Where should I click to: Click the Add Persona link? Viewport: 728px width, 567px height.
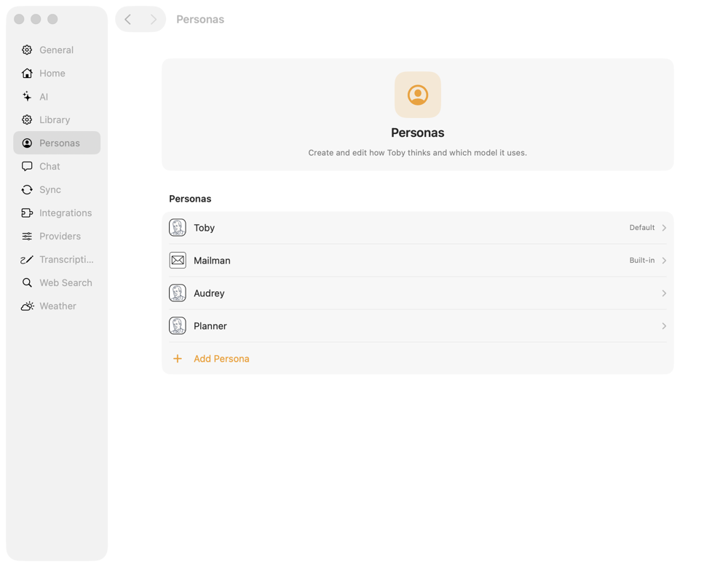pos(221,359)
